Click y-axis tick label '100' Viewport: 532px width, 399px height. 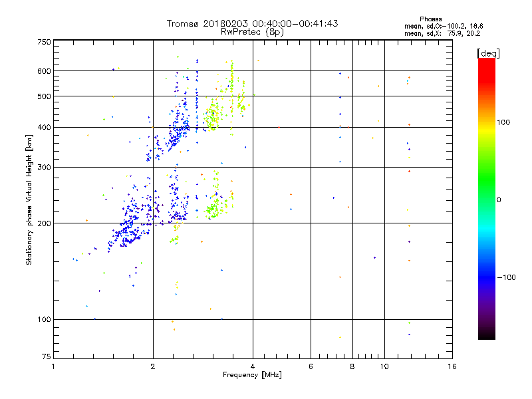45,320
